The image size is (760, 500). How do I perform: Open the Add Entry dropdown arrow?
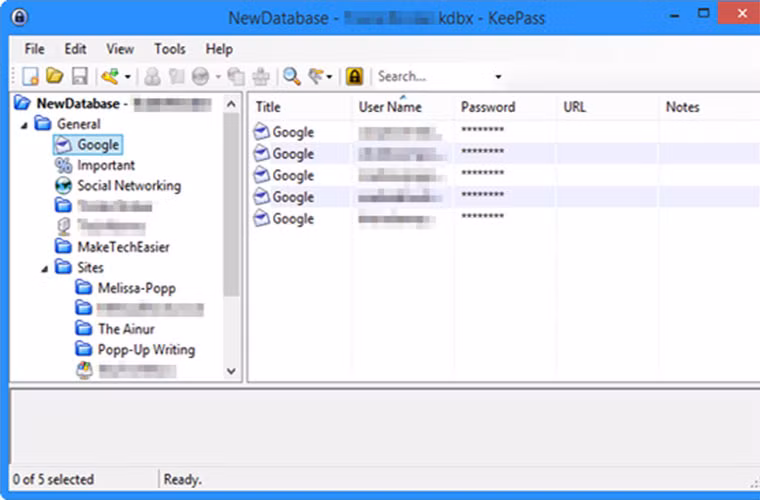coord(127,77)
